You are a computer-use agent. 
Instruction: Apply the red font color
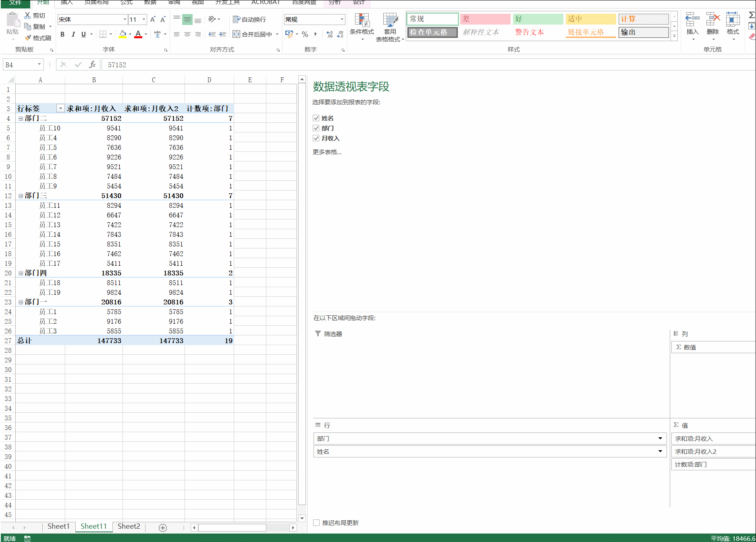pyautogui.click(x=138, y=34)
